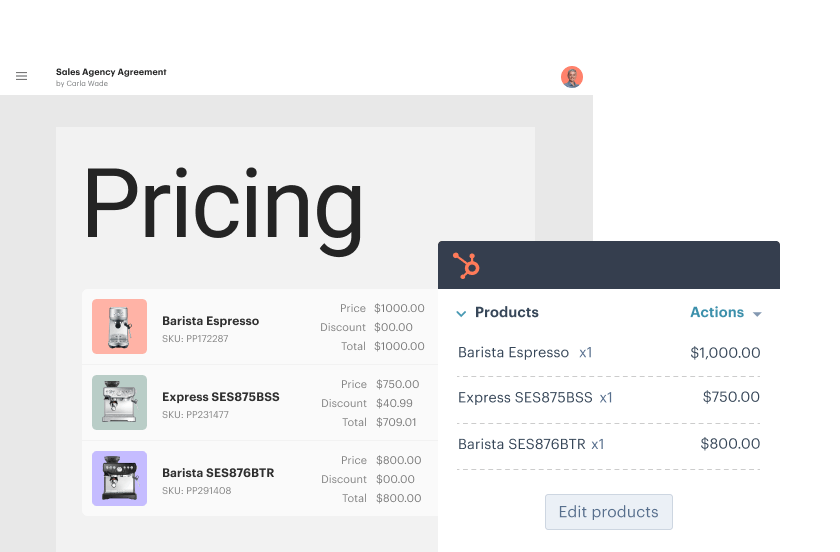
Task: Click the Sales Agency Agreement title
Action: 111,72
